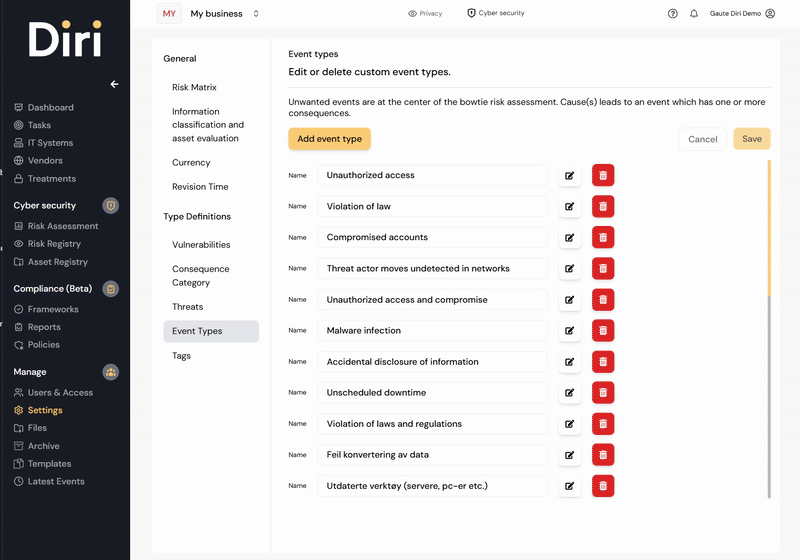This screenshot has width=800, height=560.
Task: Edit Feil konvertering av data row
Action: point(569,455)
